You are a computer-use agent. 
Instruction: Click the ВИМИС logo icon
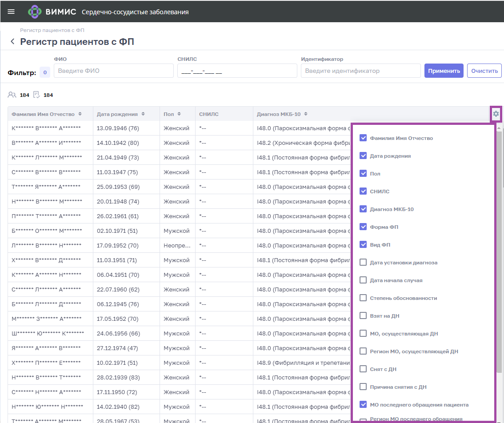pos(35,12)
